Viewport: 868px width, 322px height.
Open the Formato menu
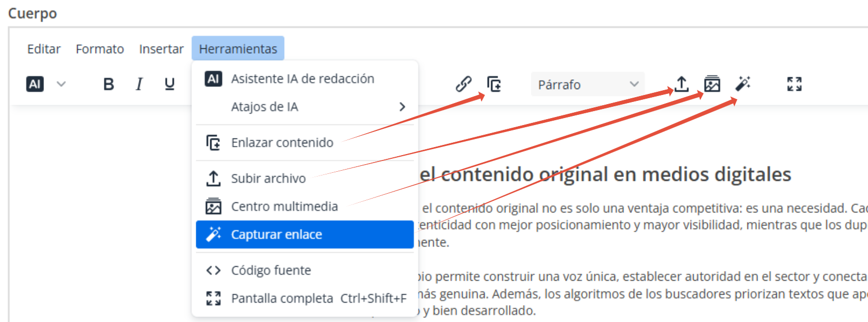click(x=100, y=49)
